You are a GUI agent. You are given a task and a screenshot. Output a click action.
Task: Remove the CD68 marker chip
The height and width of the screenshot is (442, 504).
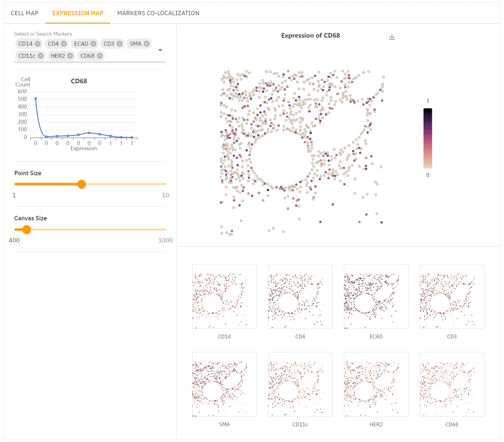coord(99,56)
